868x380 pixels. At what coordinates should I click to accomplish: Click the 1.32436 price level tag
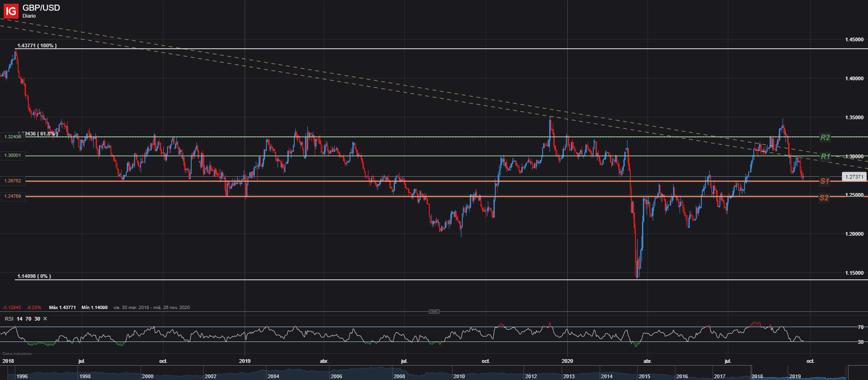coord(13,137)
